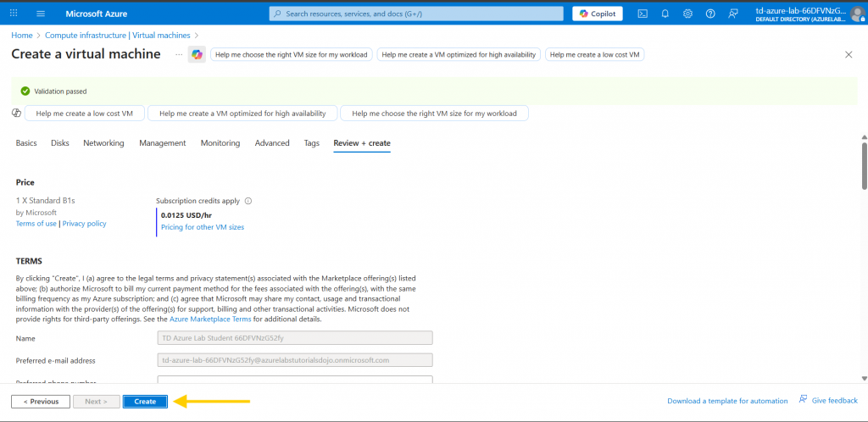Click the feedback icon in header

pyautogui.click(x=733, y=14)
